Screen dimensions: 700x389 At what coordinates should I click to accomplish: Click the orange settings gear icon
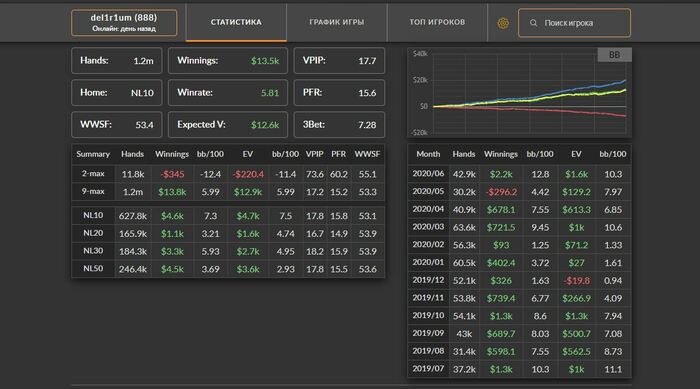click(503, 23)
